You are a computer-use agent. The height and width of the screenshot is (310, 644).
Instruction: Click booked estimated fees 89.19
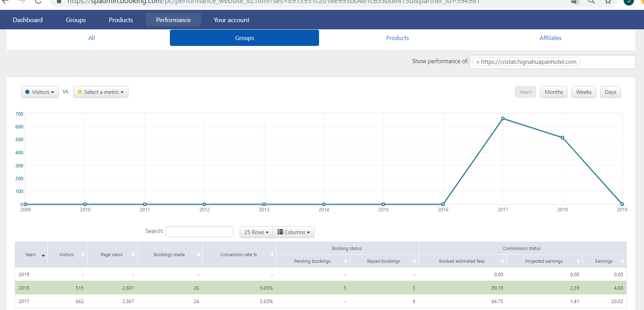point(497,288)
